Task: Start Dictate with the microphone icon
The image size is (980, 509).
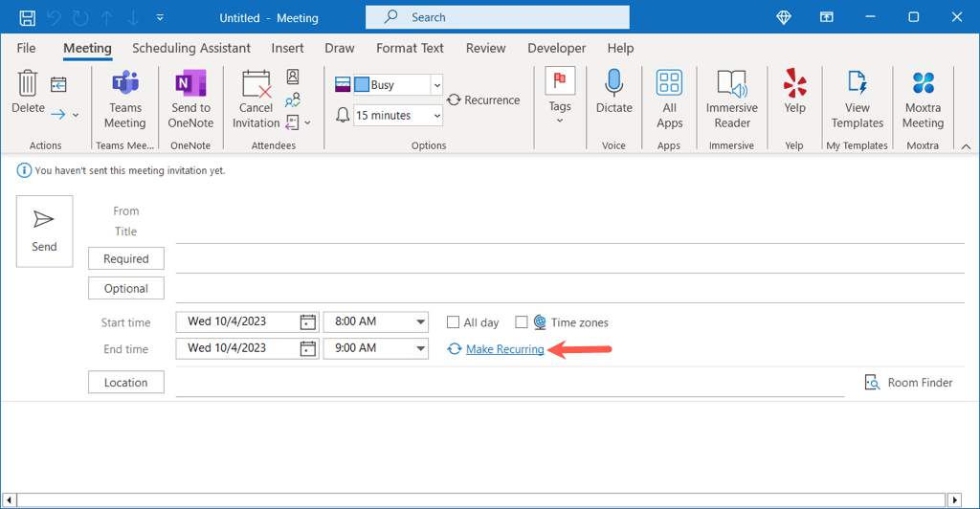Action: (613, 86)
